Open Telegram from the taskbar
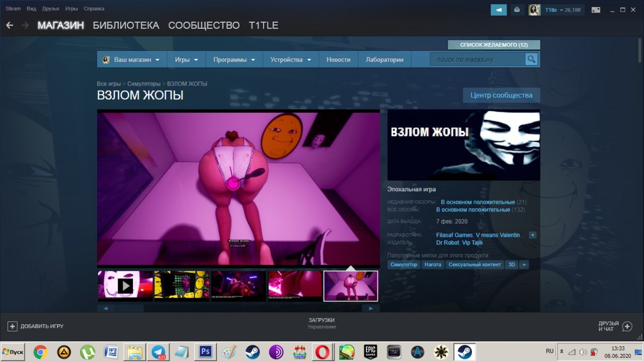The image size is (644, 362). click(158, 351)
